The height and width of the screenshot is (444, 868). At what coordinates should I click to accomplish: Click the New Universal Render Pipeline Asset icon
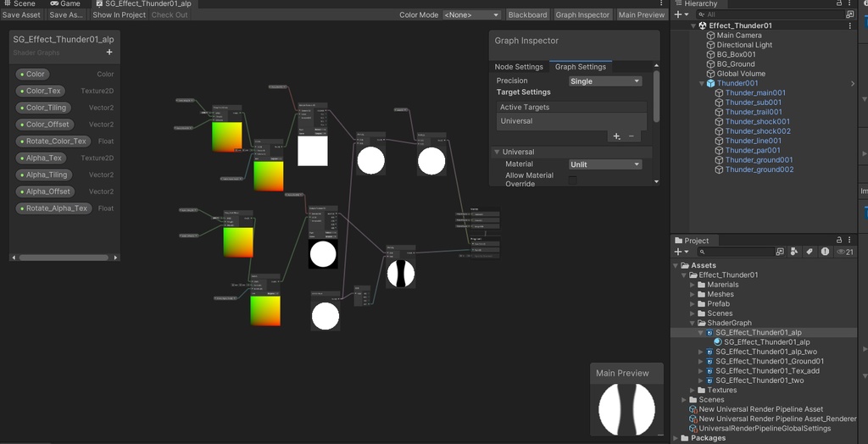point(693,409)
